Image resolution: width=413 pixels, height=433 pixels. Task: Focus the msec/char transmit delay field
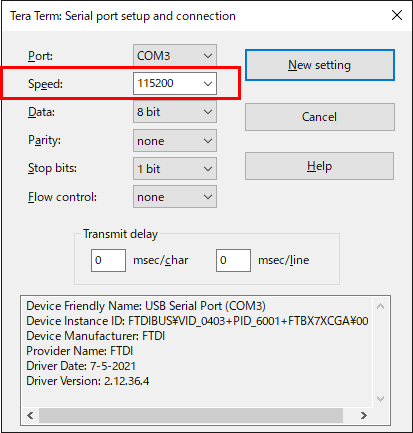108,260
